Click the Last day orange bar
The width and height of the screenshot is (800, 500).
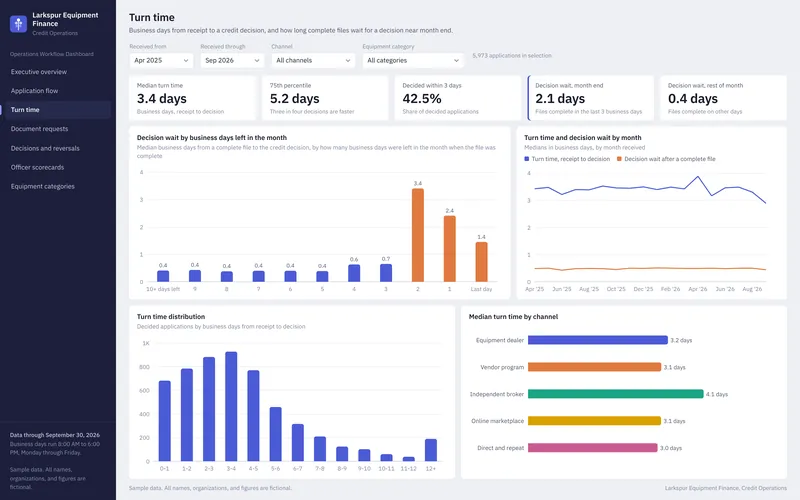pyautogui.click(x=482, y=262)
